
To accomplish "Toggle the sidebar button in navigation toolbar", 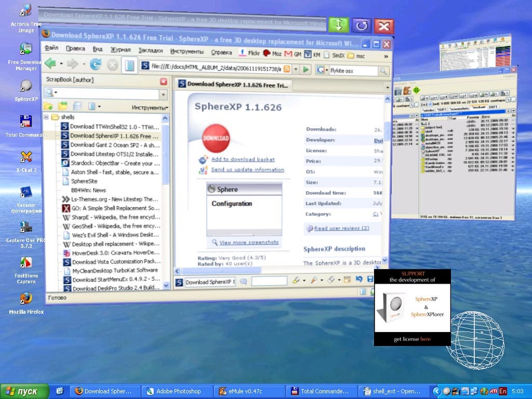I will pyautogui.click(x=129, y=65).
